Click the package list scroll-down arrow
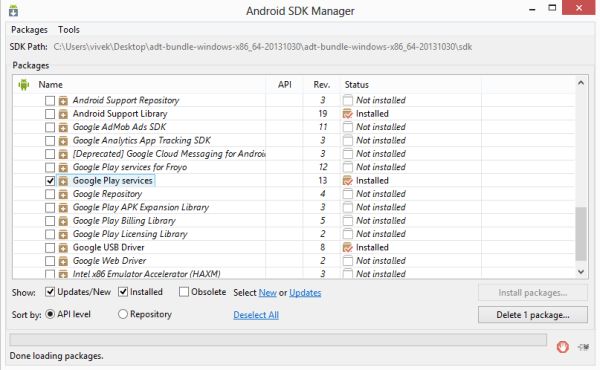Viewport: 600px width, 370px height. 581,272
